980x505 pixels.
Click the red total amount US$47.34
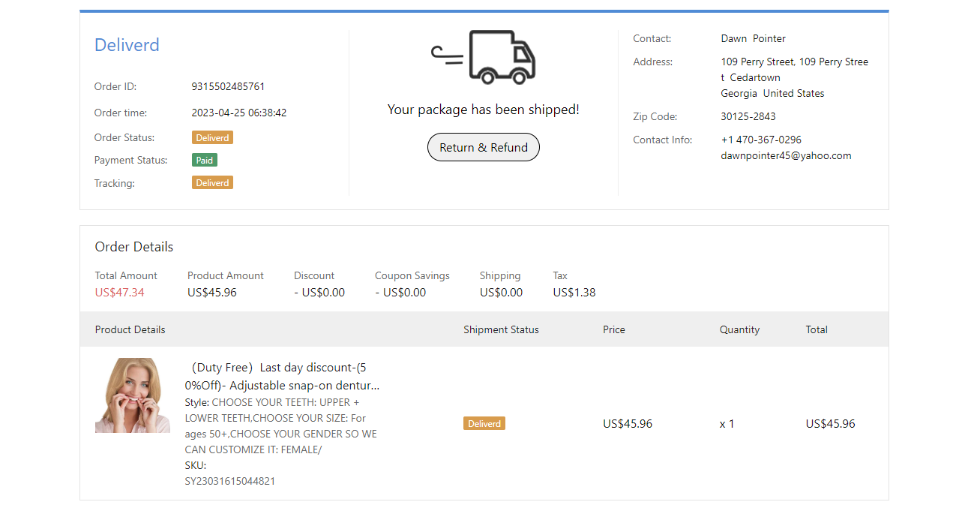point(119,293)
